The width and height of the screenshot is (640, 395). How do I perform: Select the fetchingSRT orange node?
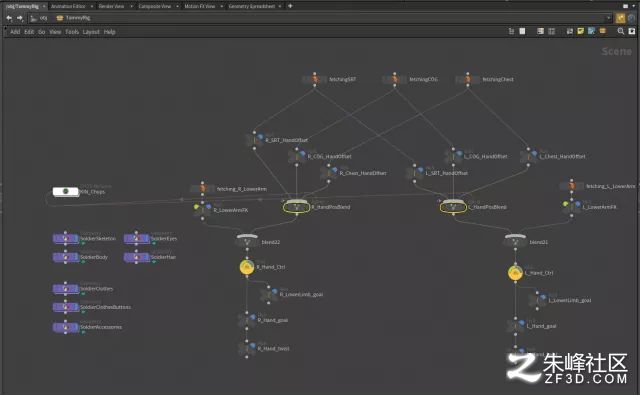(315, 79)
